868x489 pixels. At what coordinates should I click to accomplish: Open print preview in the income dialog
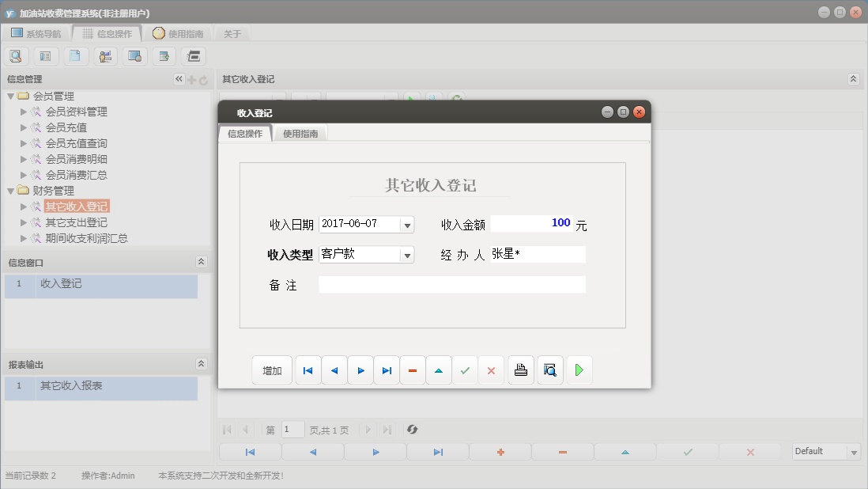coord(549,370)
